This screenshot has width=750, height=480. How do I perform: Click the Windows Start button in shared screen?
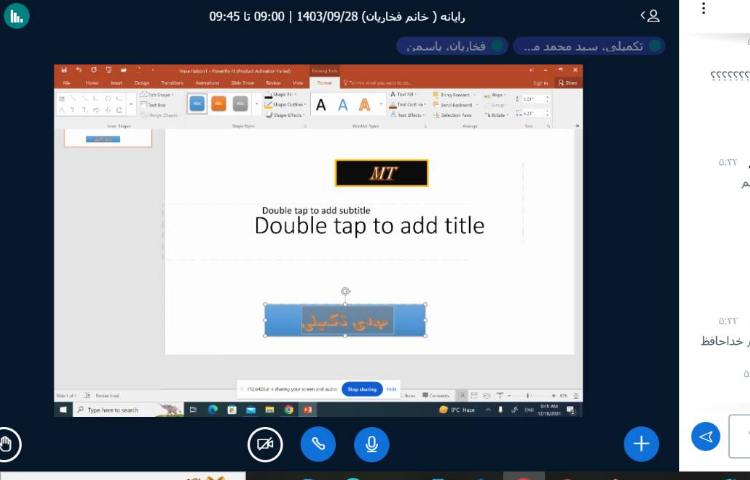(63, 410)
